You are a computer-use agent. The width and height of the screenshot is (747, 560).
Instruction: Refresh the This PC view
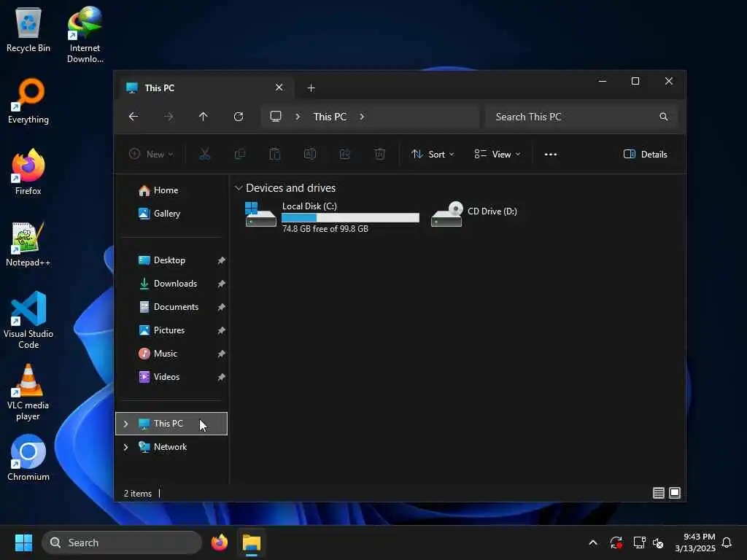pyautogui.click(x=239, y=117)
